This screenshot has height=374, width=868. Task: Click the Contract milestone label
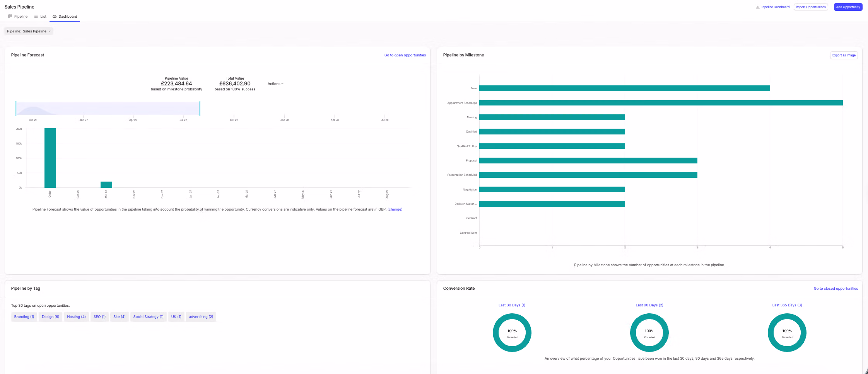click(x=472, y=218)
